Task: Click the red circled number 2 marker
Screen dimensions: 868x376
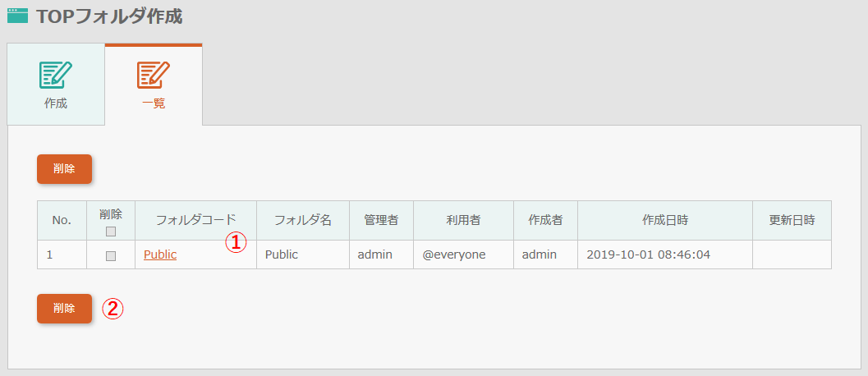Action: [113, 309]
